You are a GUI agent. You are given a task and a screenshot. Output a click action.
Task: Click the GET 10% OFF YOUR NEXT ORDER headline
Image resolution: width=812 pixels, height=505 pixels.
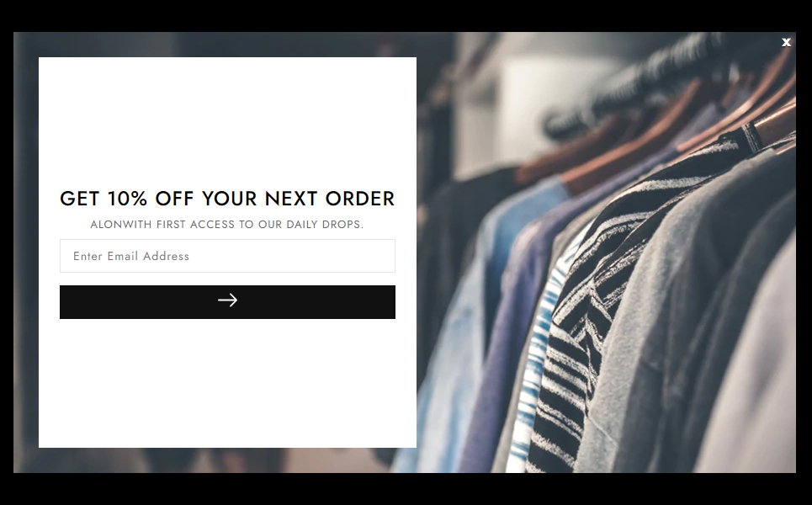[227, 199]
